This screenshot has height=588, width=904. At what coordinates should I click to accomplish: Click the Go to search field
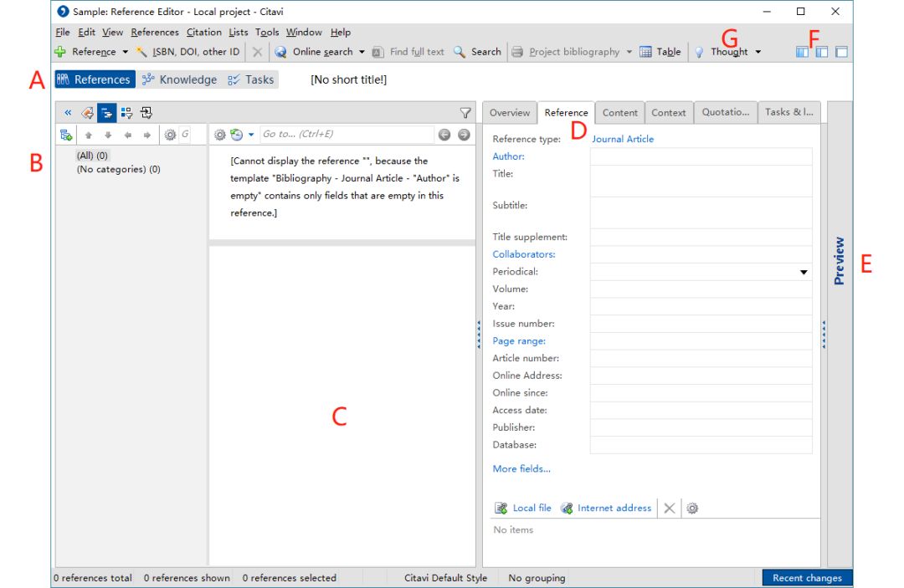347,134
